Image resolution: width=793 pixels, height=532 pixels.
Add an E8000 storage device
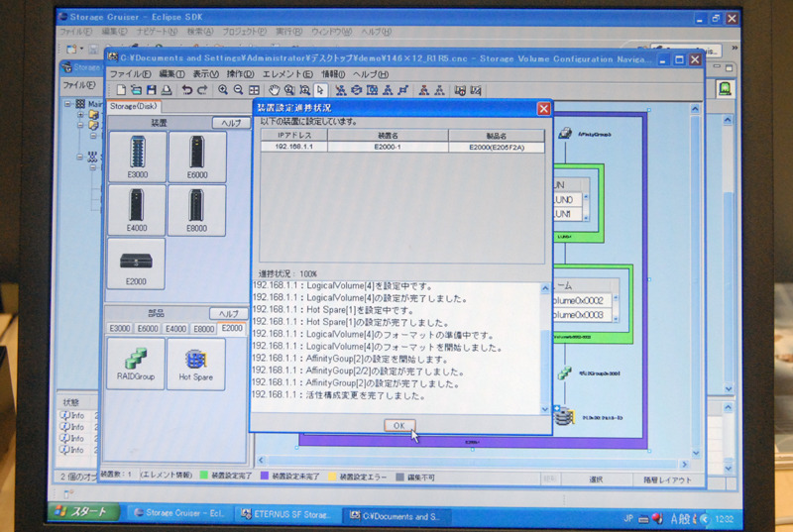(196, 210)
